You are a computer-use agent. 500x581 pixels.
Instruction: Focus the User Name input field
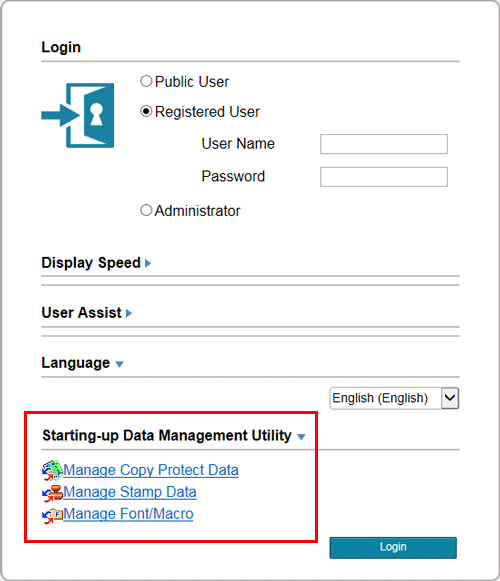[384, 144]
